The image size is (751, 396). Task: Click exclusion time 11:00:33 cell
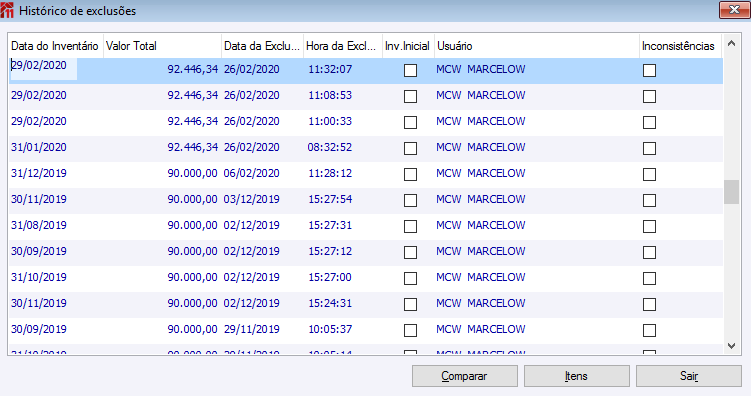(x=330, y=121)
